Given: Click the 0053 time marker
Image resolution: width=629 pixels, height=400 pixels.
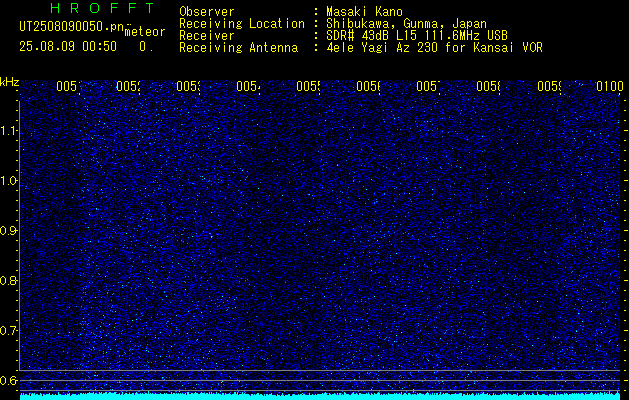Looking at the screenshot, I should [189, 86].
